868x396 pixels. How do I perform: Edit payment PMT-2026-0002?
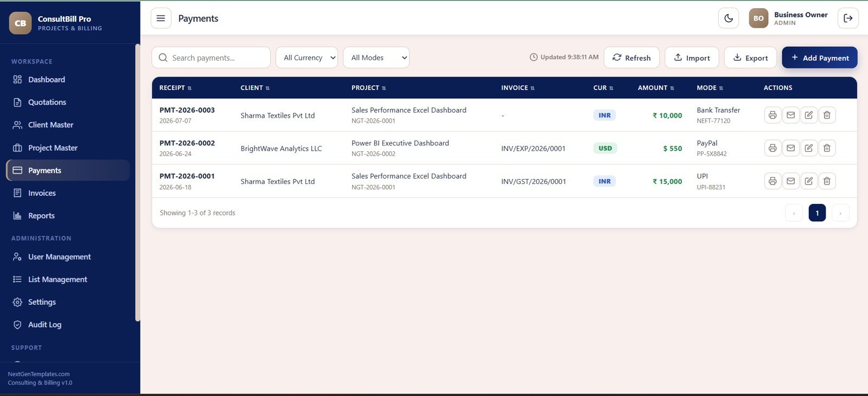pyautogui.click(x=809, y=148)
